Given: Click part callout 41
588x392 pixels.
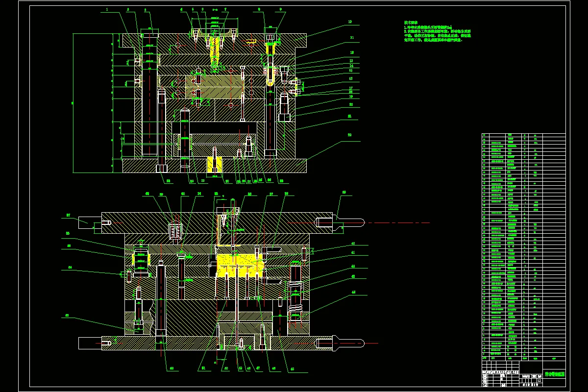Looking at the screenshot, I should click(353, 253).
